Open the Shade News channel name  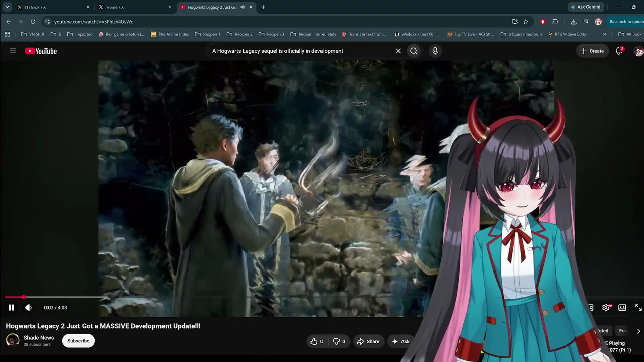39,338
